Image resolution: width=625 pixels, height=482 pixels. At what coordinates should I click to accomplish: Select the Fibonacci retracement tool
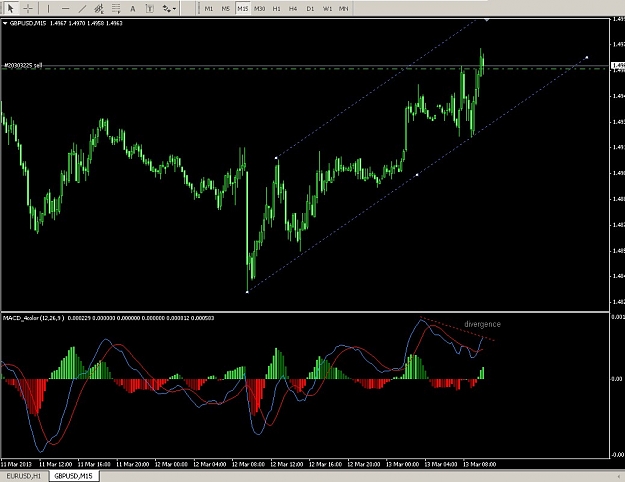pos(116,8)
